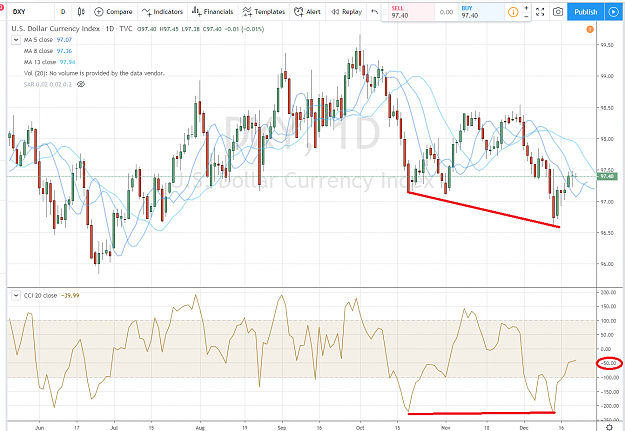Screen dimensions: 625x431
Task: Enter fullscreen mode
Action: pos(540,12)
